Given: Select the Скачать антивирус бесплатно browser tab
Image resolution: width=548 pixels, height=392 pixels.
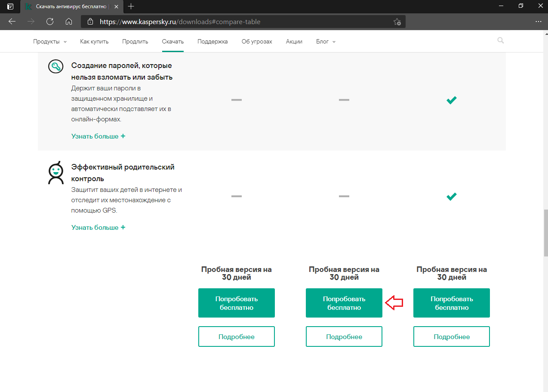Looking at the screenshot, I should 71,6.
